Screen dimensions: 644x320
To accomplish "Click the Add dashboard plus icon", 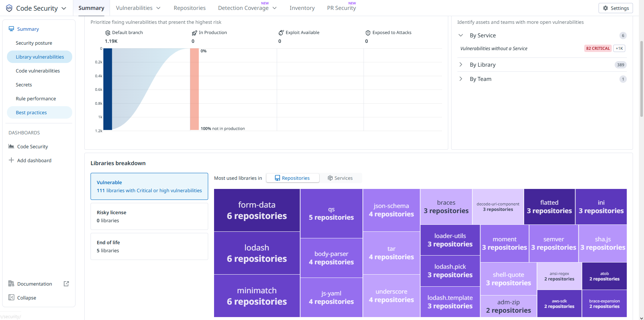I will 11,160.
